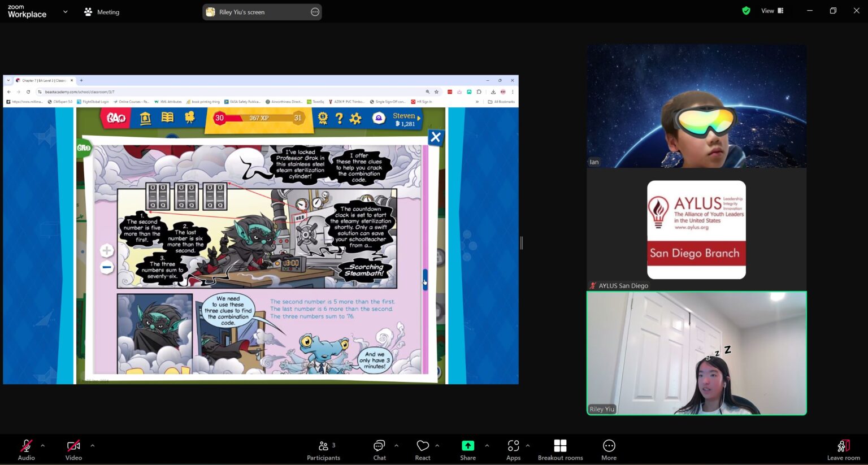
Task: Open Breakout rooms
Action: pyautogui.click(x=560, y=450)
